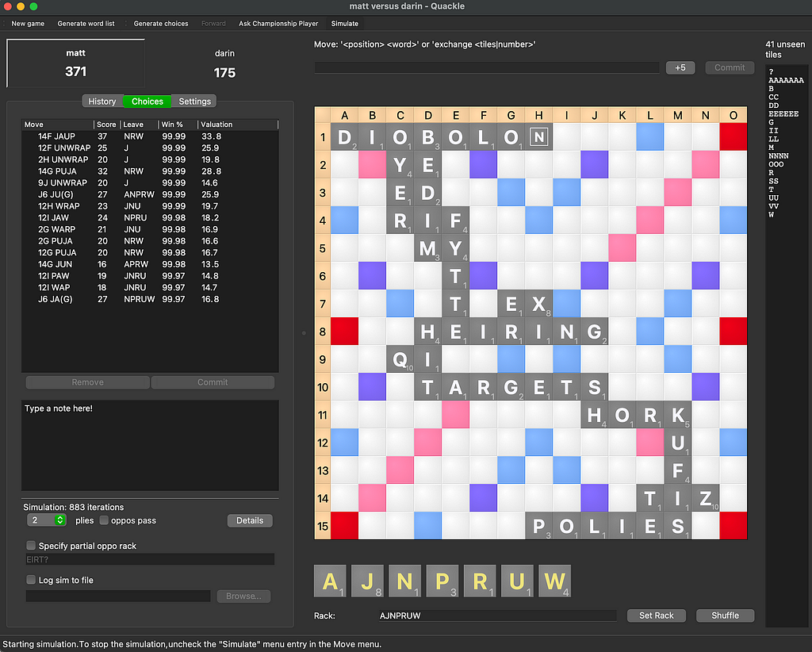Click the Q tile on board row 9
The height and width of the screenshot is (652, 812).
(x=400, y=359)
